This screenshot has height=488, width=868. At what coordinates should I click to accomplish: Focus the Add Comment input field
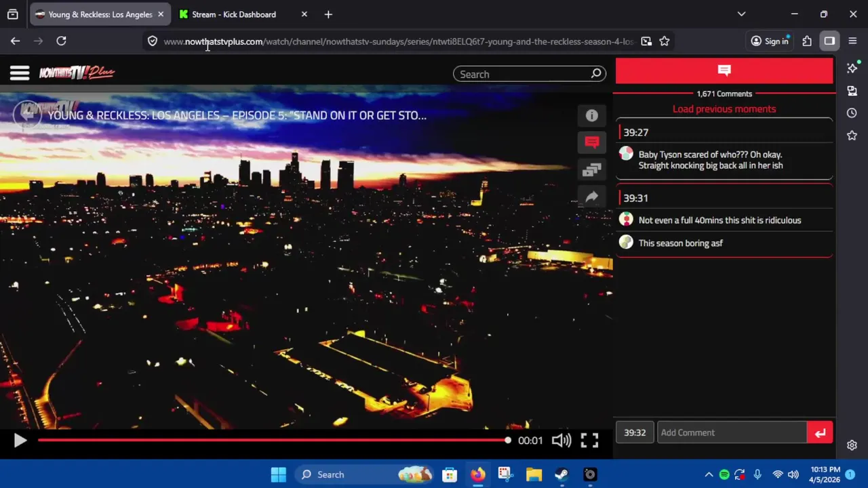[x=732, y=432]
